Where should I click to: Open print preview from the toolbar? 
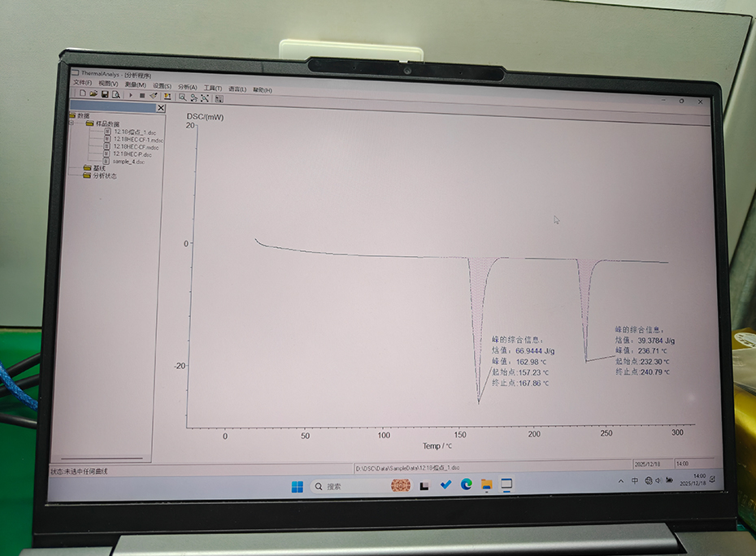click(x=115, y=95)
